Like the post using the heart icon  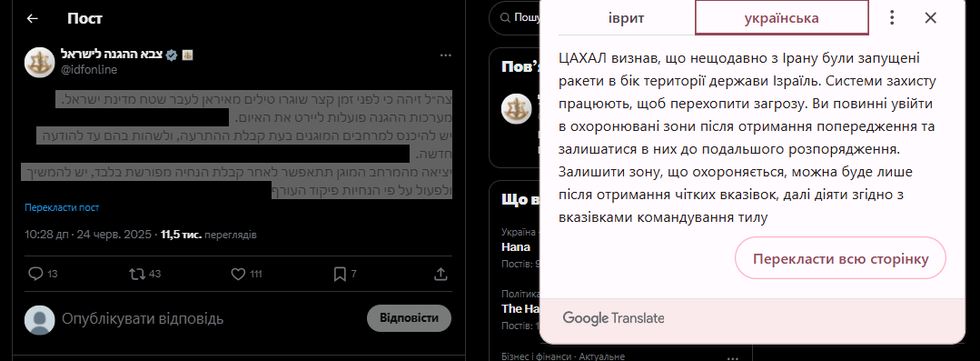click(237, 274)
